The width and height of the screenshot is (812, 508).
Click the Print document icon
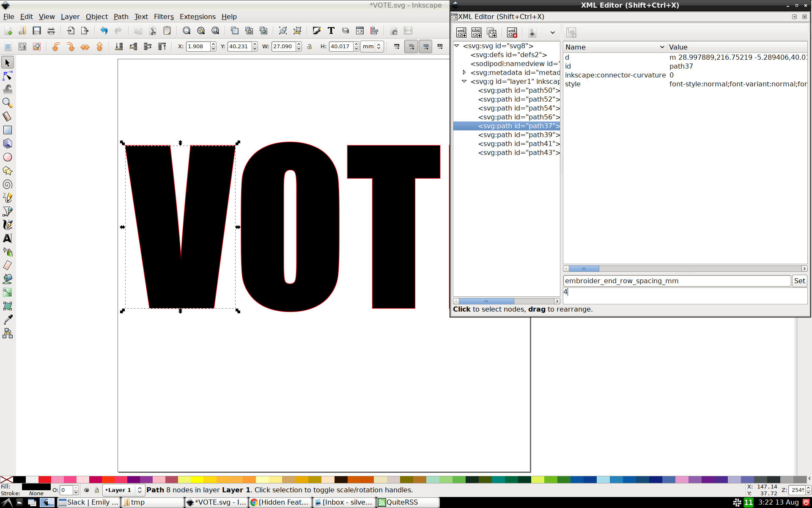click(x=51, y=30)
